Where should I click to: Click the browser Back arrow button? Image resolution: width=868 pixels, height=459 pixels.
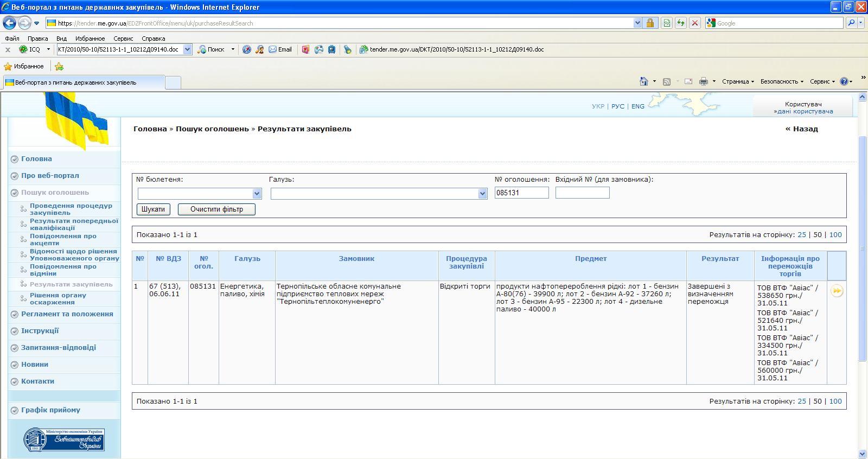click(10, 23)
